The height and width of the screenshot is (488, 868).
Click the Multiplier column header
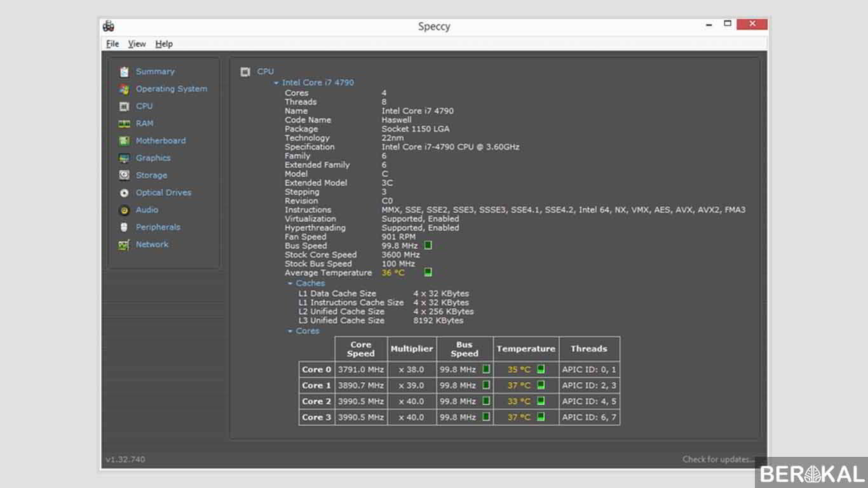click(x=412, y=349)
